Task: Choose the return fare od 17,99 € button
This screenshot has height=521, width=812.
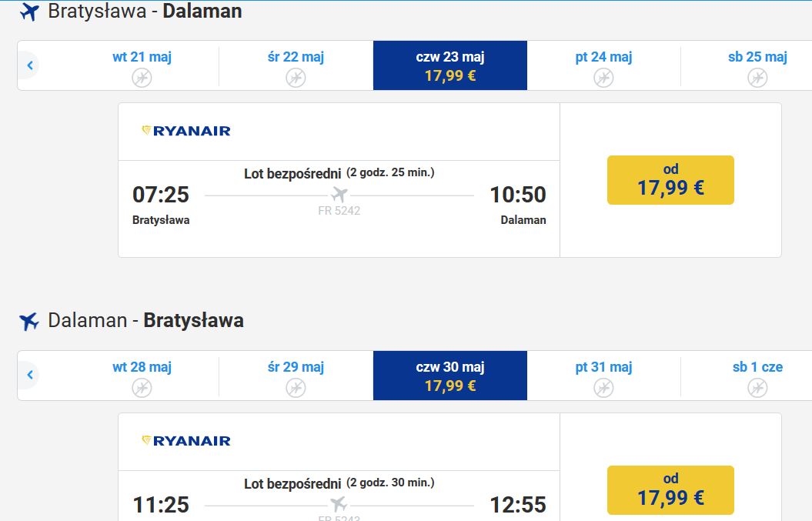Action: tap(670, 490)
